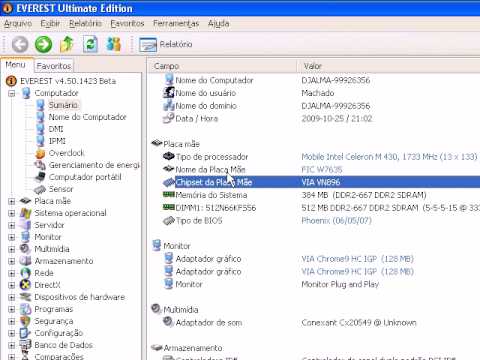The width and height of the screenshot is (480, 360).
Task: Click the Gerenciamento de energia icon
Action: 40,165
